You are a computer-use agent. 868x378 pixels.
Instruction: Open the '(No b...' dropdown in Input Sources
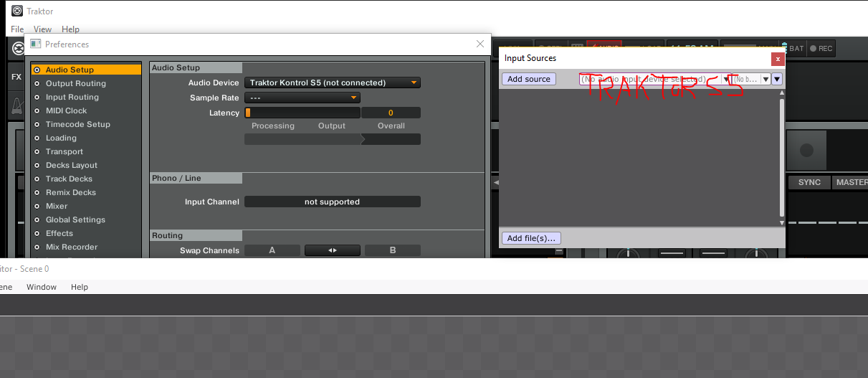point(751,79)
